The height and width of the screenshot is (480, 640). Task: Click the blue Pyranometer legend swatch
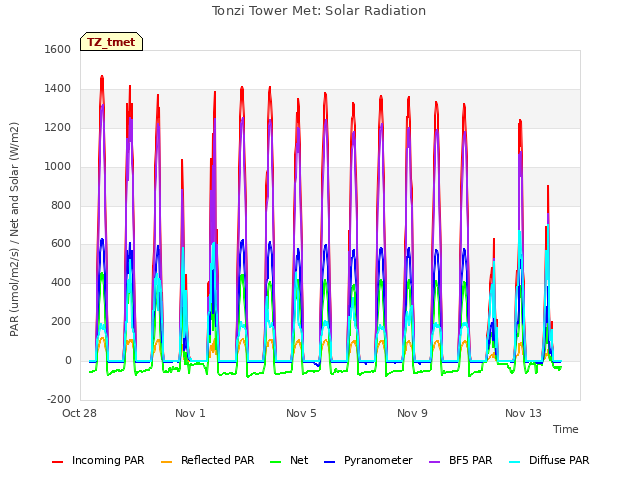click(329, 462)
